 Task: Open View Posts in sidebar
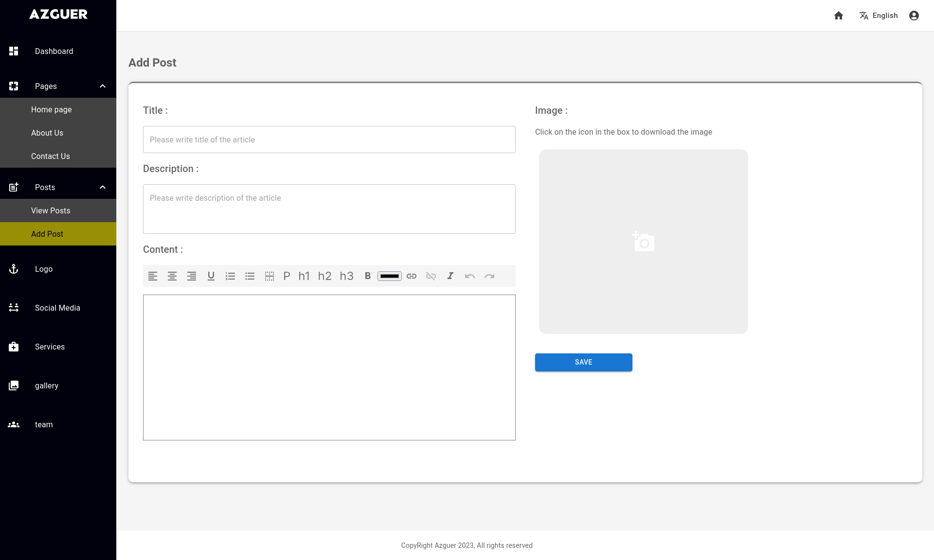point(51,210)
